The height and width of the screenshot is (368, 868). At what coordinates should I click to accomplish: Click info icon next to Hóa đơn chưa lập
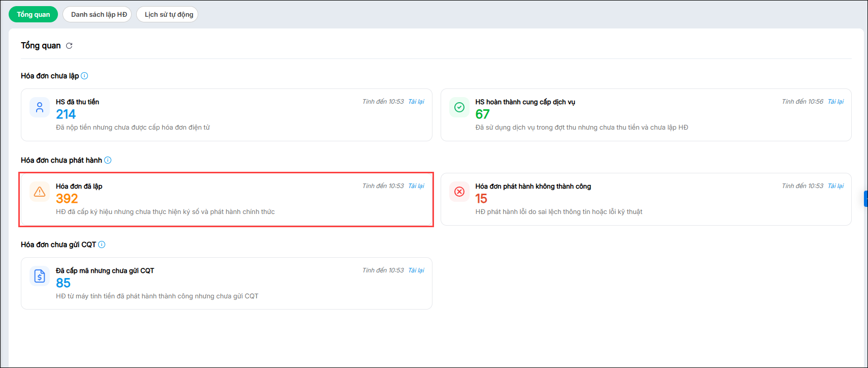(x=84, y=76)
